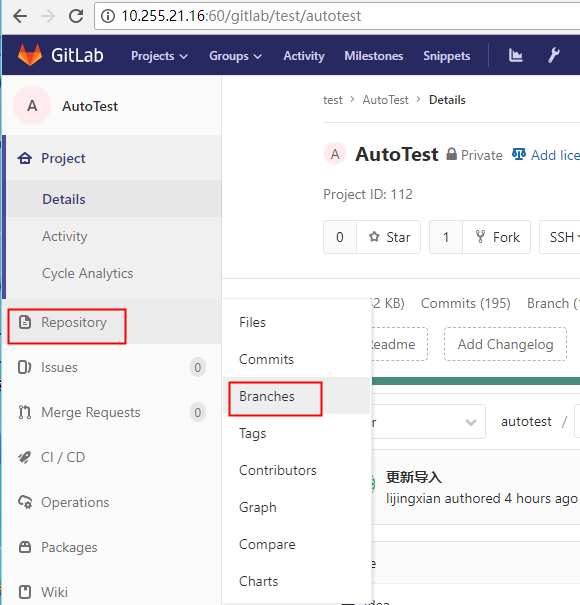Click the browser forward arrow
580x605 pixels.
coord(47,16)
